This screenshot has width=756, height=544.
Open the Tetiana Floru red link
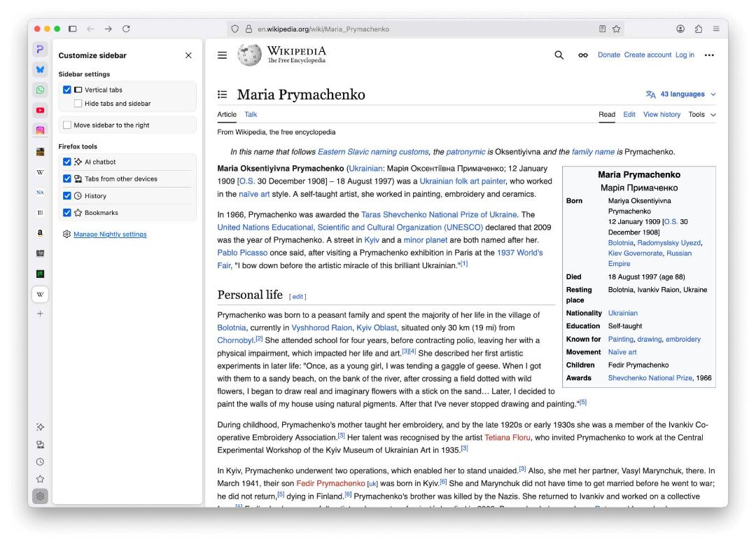[507, 438]
